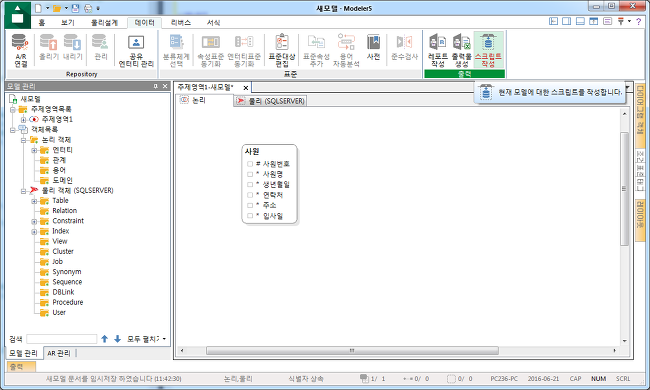This screenshot has width=650, height=390.
Task: Expand the 엔터티 folder node
Action: coord(34,150)
